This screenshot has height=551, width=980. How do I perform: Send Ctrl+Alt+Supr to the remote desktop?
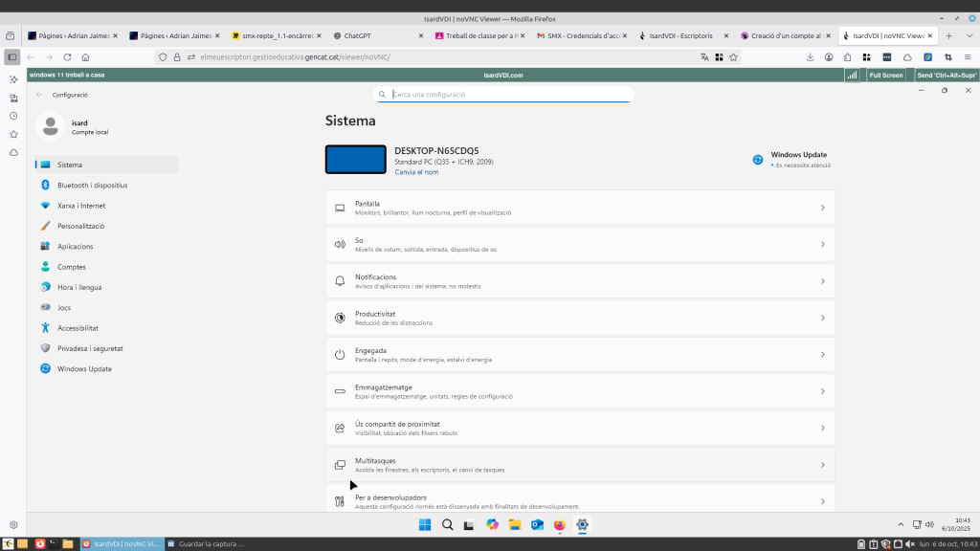coord(946,75)
